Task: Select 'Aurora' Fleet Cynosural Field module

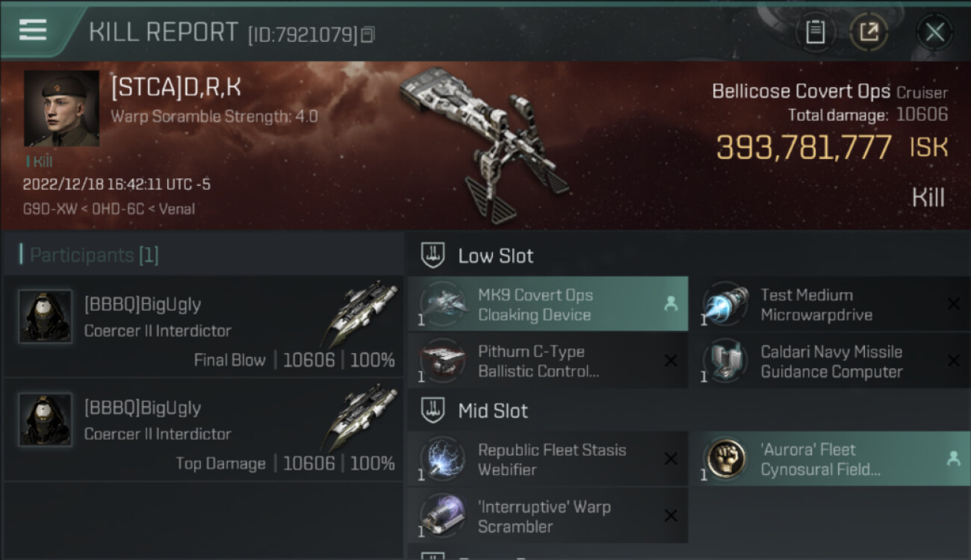Action: pyautogui.click(x=831, y=459)
